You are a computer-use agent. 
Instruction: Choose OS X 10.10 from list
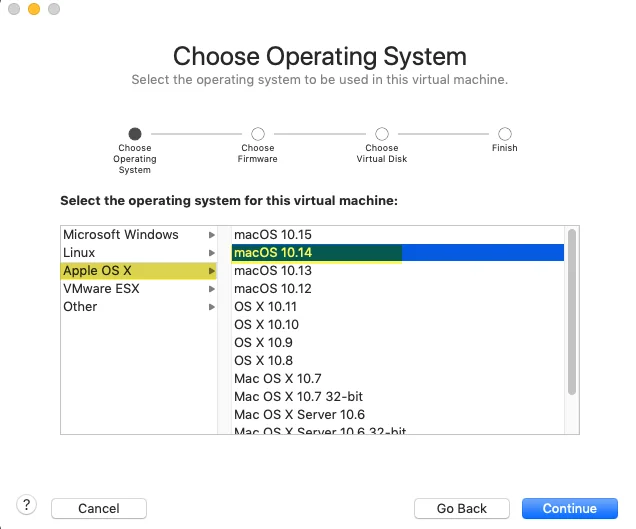click(x=398, y=325)
